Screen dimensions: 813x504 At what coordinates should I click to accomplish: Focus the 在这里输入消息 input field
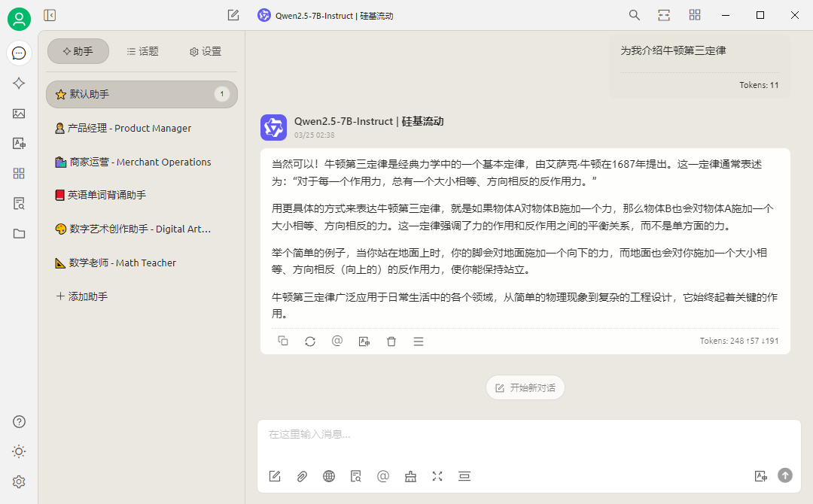[x=527, y=435]
